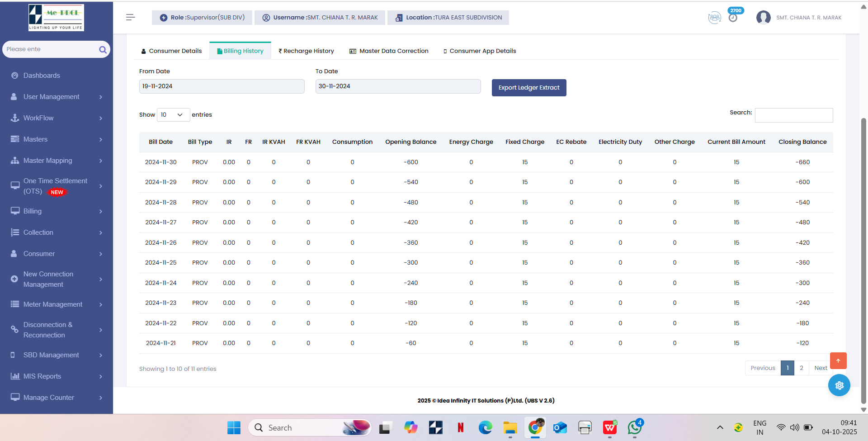The image size is (868, 441).
Task: Open Dashboards from the sidebar
Action: [42, 76]
